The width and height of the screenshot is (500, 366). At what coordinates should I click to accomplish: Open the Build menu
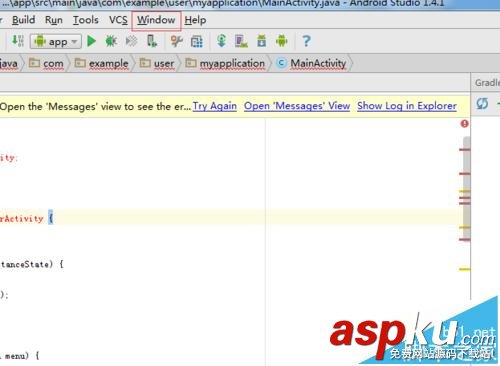pos(23,20)
